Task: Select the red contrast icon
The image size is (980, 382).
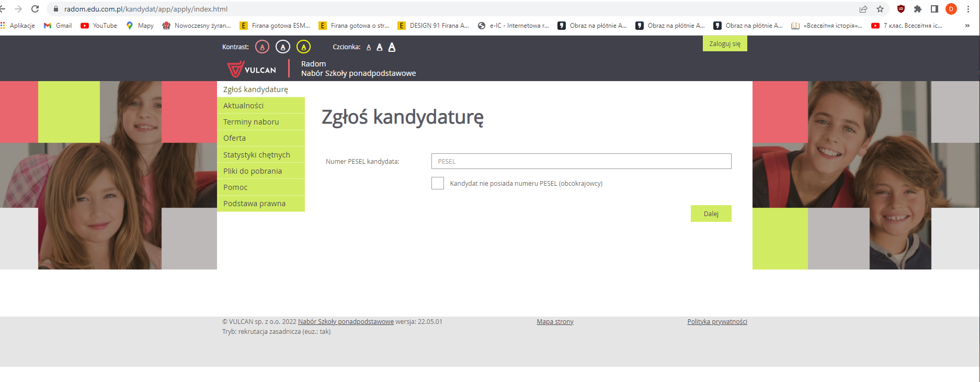Action: coord(262,47)
